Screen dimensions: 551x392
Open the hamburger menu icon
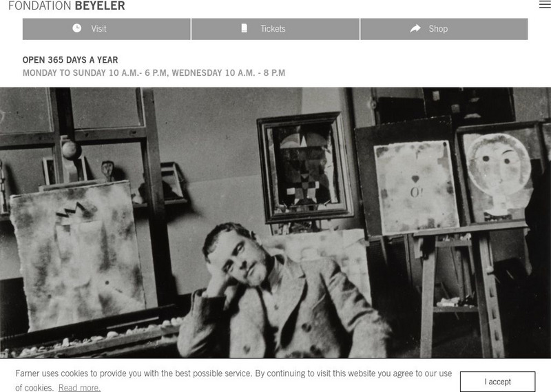click(x=545, y=4)
